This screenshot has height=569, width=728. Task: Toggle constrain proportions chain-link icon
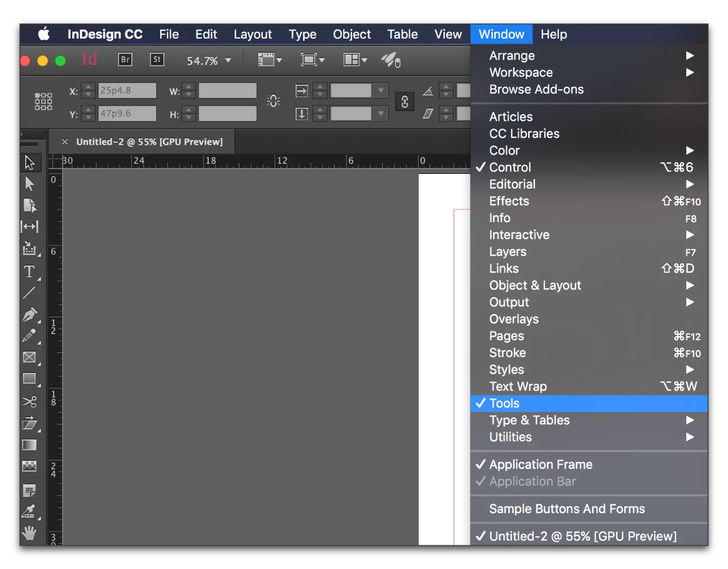click(x=405, y=102)
